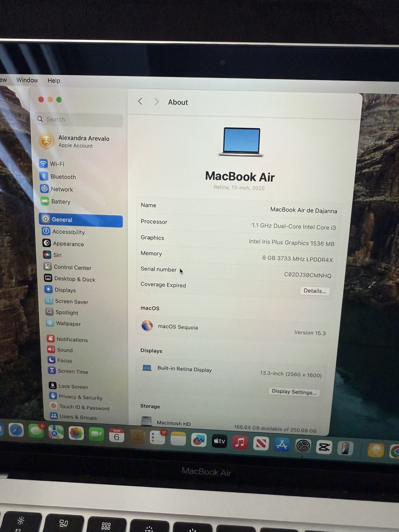This screenshot has height=532, width=399.
Task: Click the Details... coverage button
Action: click(x=315, y=291)
